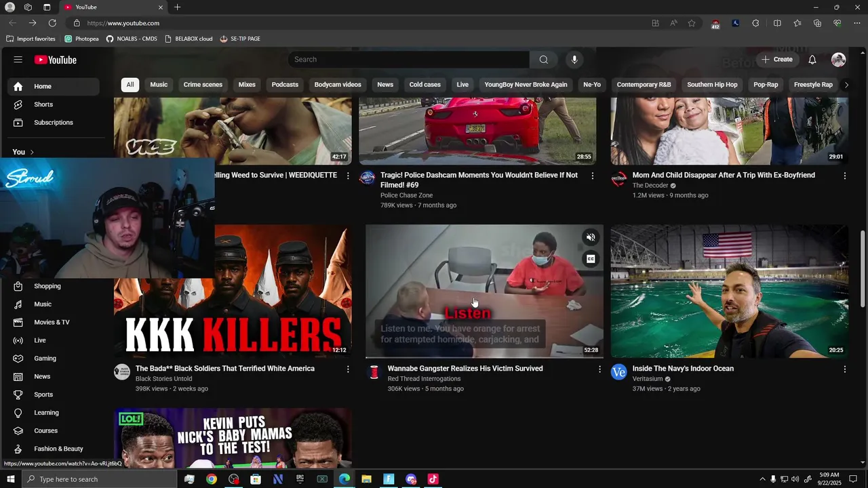868x488 pixels.
Task: Open Police Chase Zone channel link
Action: [x=406, y=195]
